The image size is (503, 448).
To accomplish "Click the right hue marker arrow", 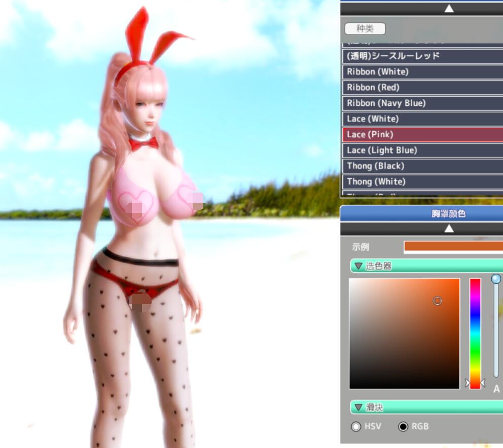I will tap(483, 383).
